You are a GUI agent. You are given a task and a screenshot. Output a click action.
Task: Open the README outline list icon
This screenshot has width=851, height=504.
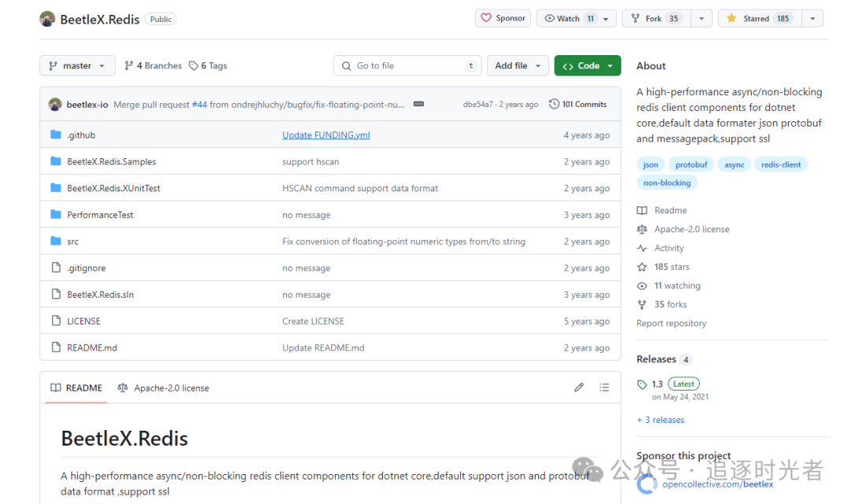pos(604,387)
